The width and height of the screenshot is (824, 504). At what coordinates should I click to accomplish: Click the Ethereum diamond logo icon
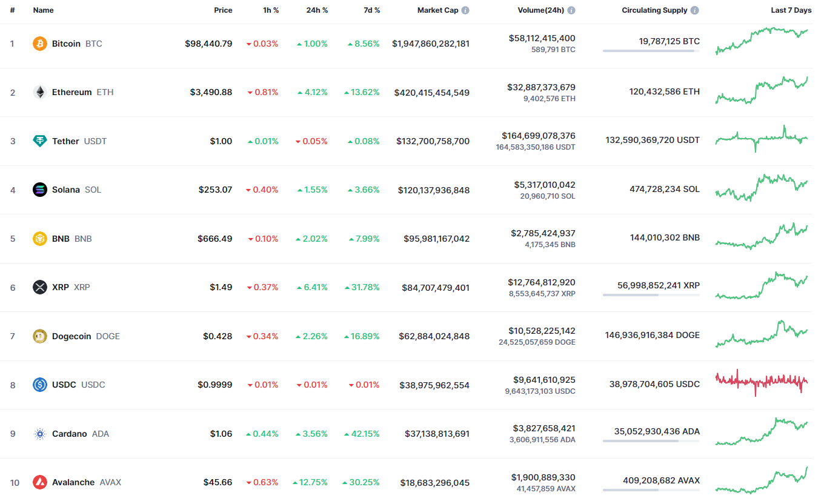[x=40, y=92]
